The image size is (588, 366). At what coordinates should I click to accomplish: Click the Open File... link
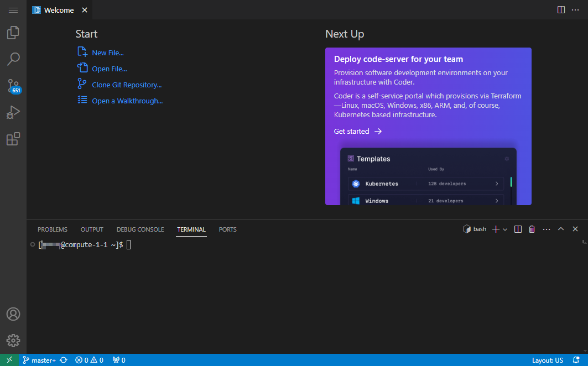coord(110,69)
